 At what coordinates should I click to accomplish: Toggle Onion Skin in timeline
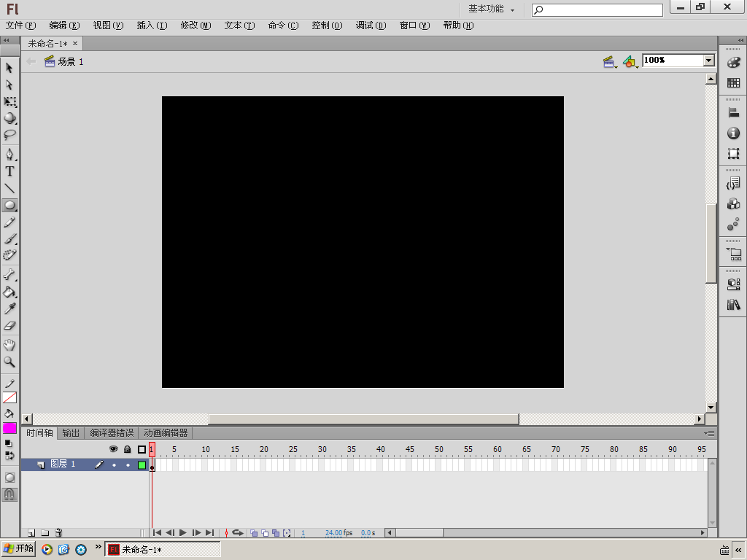click(254, 533)
